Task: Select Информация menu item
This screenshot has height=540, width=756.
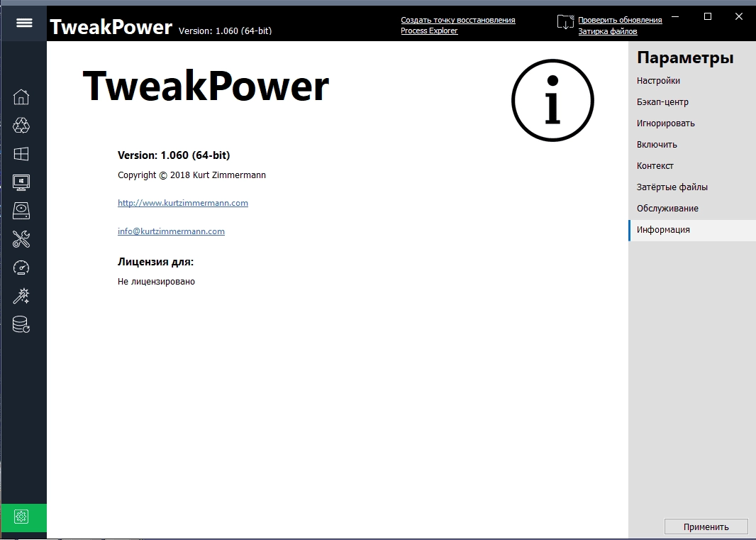Action: click(x=692, y=230)
